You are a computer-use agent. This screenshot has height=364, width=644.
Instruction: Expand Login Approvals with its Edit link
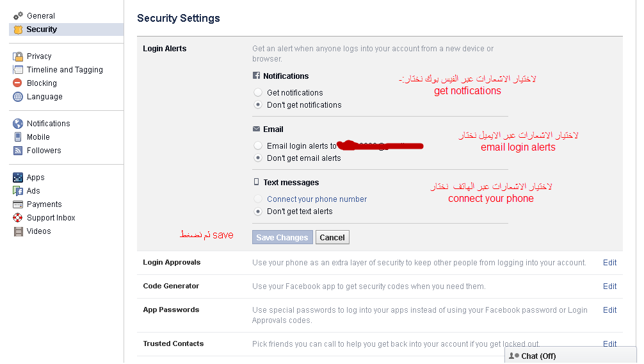pos(609,263)
